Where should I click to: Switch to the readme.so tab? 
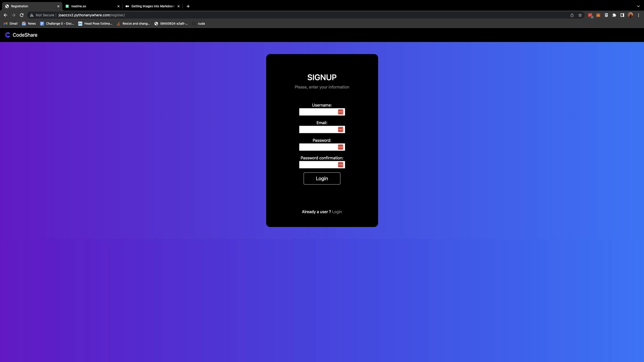(91, 6)
